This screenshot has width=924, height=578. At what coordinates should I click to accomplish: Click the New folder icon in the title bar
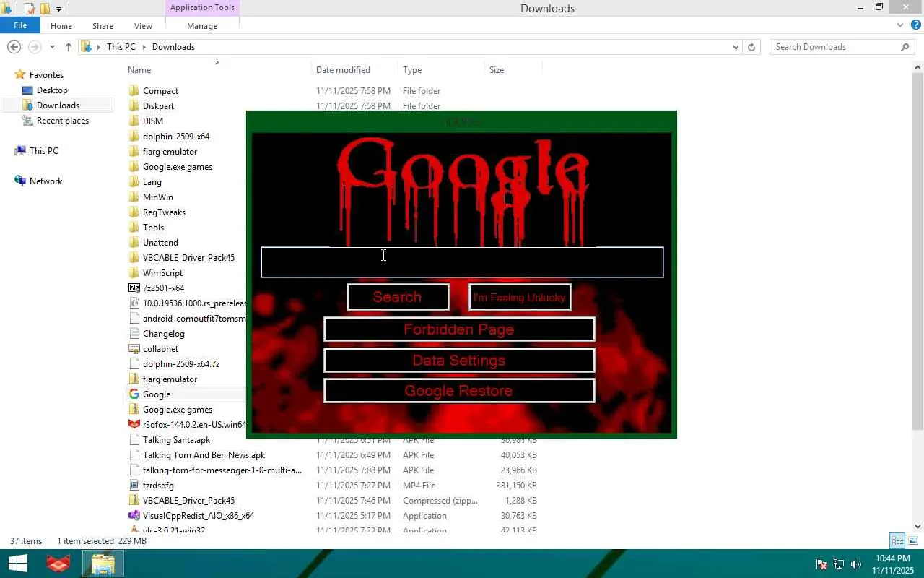(x=45, y=9)
